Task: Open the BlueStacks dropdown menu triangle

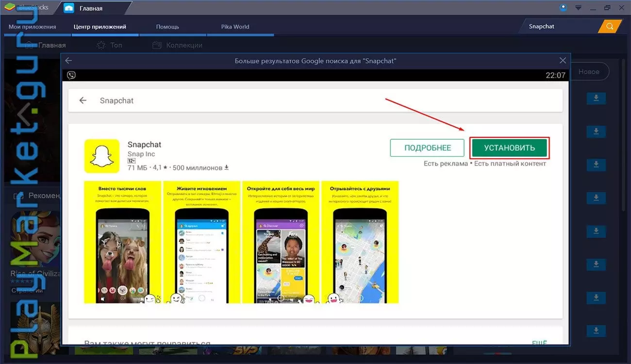Action: click(x=578, y=8)
